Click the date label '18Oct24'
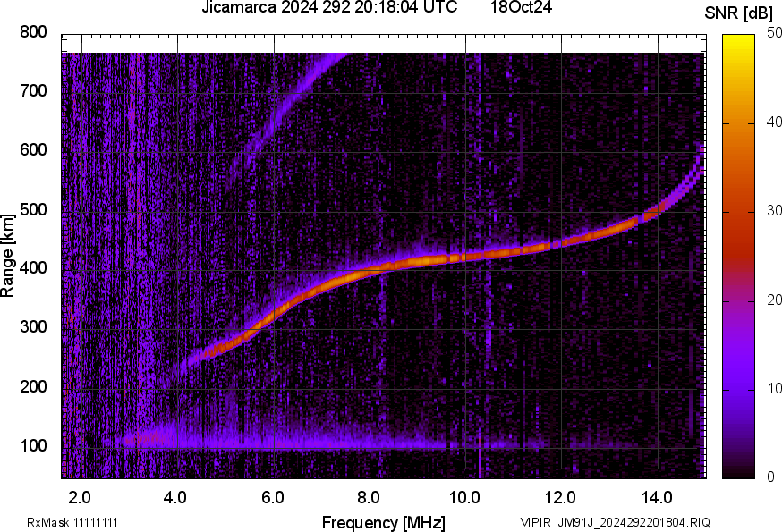This screenshot has height=532, width=782. (x=521, y=7)
